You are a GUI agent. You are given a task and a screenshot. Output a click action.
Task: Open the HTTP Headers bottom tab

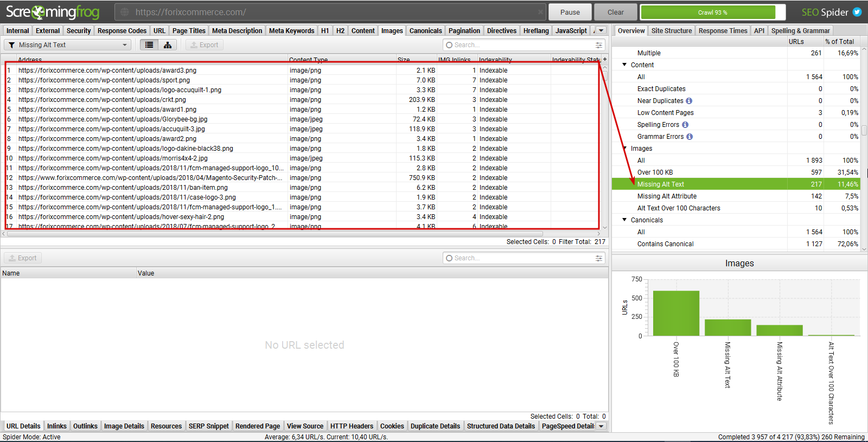[x=352, y=426]
